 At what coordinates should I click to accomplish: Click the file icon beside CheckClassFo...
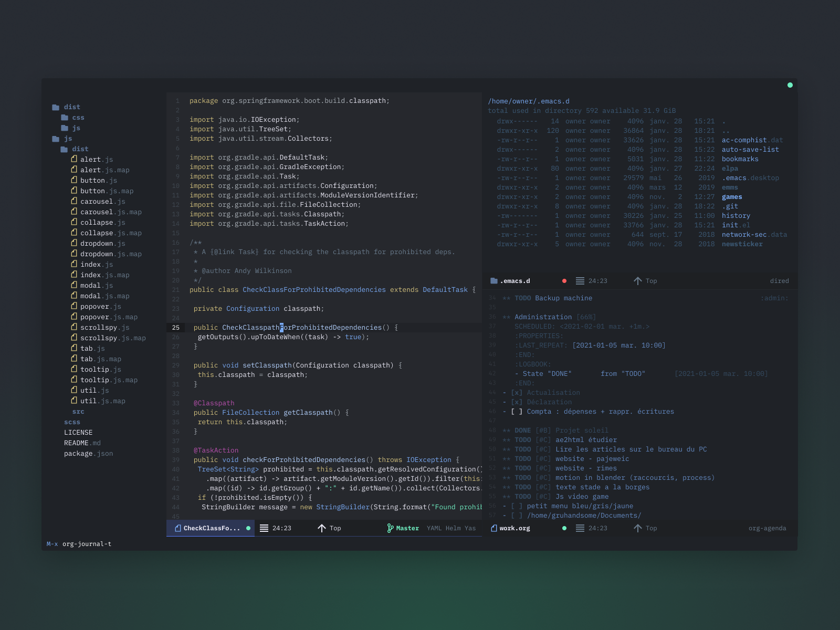177,528
